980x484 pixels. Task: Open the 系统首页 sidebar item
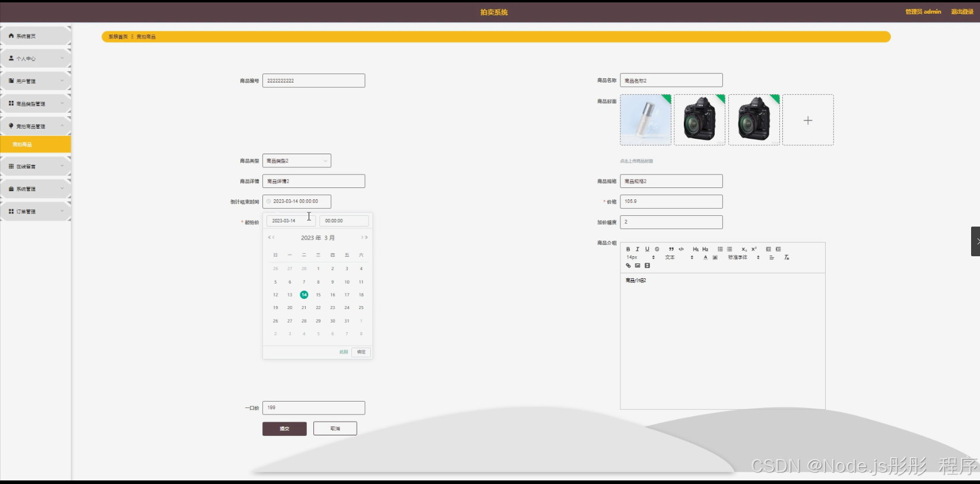(36, 36)
